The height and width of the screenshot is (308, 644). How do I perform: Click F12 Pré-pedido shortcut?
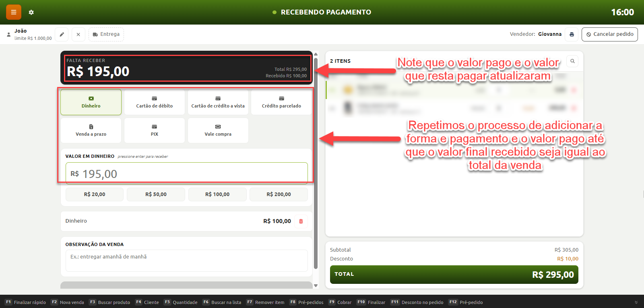(x=466, y=302)
